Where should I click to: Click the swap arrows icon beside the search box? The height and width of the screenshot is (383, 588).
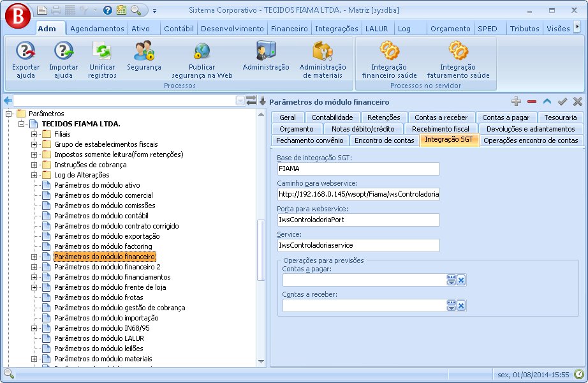[x=251, y=101]
